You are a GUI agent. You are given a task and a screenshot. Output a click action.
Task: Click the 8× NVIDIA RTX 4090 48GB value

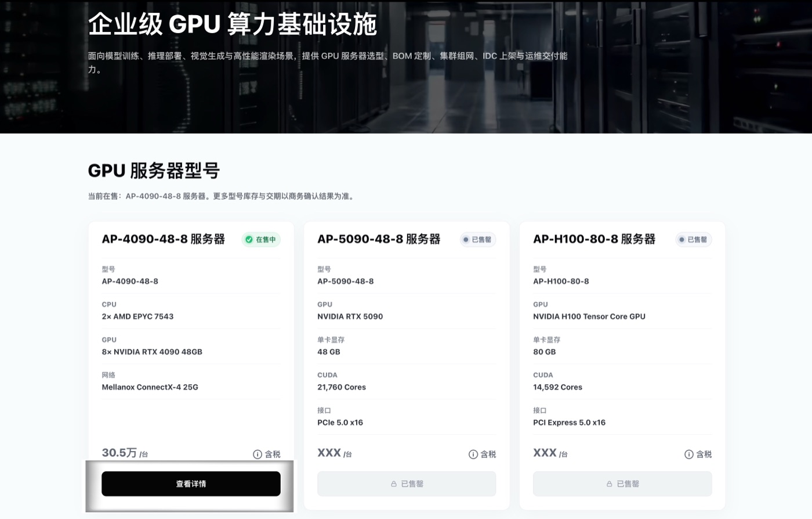(x=152, y=352)
